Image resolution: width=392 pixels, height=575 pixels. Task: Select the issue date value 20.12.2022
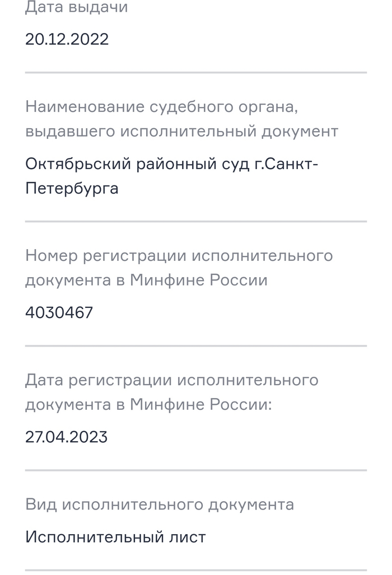pos(67,40)
